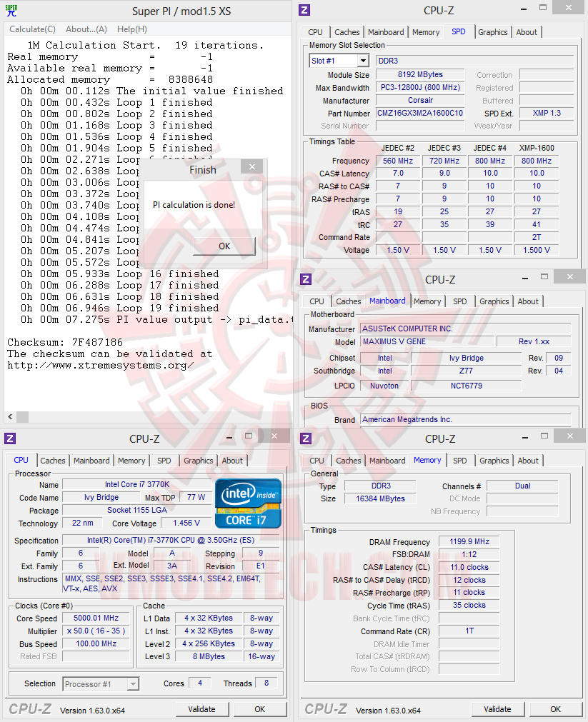This screenshot has height=722, width=588.
Task: Click Validate in the Memory tab window
Action: coord(498,709)
